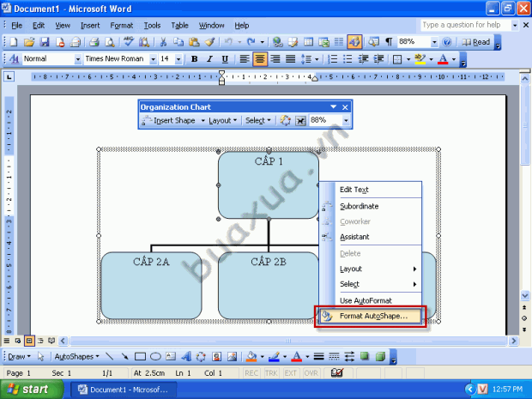
Task: Cut selection with the scissors icon
Action: pos(163,42)
